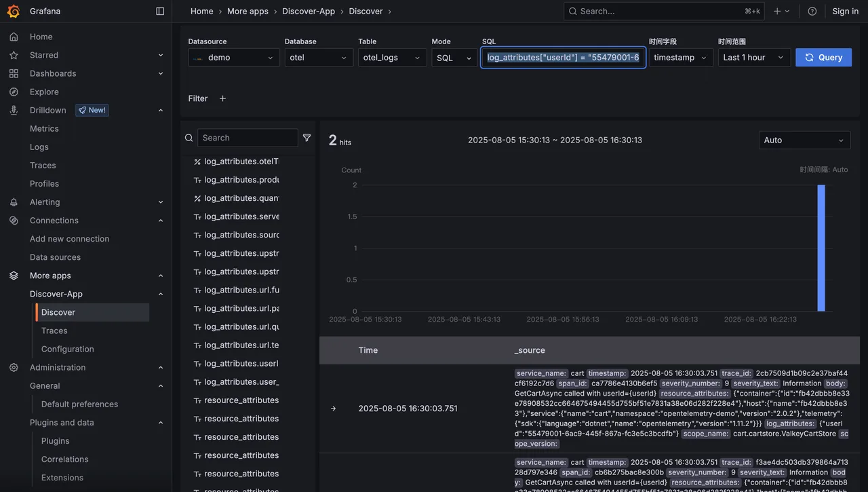Screen dimensions: 868x492
Task: Open the Auto interval dropdown above the chart
Action: [804, 140]
